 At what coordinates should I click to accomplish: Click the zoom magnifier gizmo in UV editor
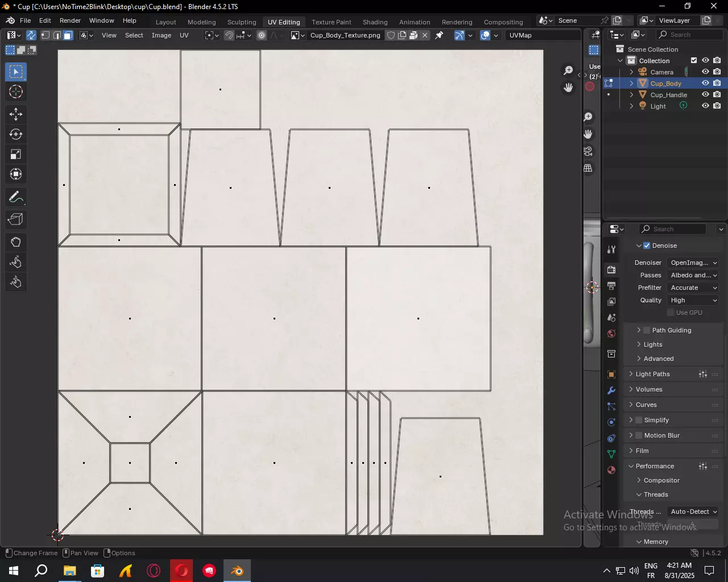point(568,70)
